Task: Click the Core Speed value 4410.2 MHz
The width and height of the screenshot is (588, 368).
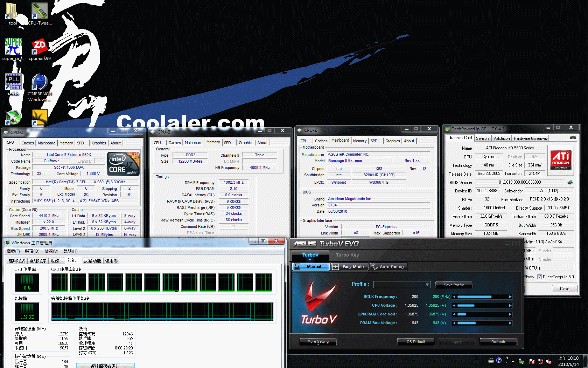Action: click(49, 216)
